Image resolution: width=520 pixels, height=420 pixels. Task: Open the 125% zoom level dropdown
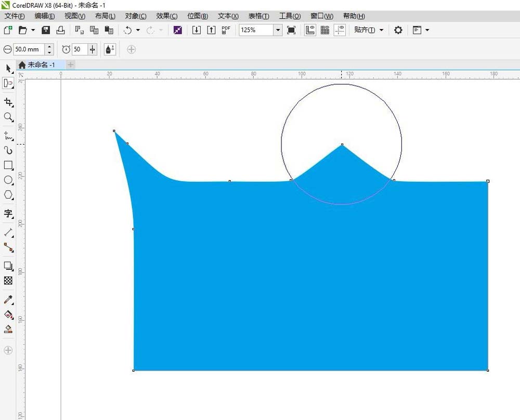pyautogui.click(x=278, y=30)
